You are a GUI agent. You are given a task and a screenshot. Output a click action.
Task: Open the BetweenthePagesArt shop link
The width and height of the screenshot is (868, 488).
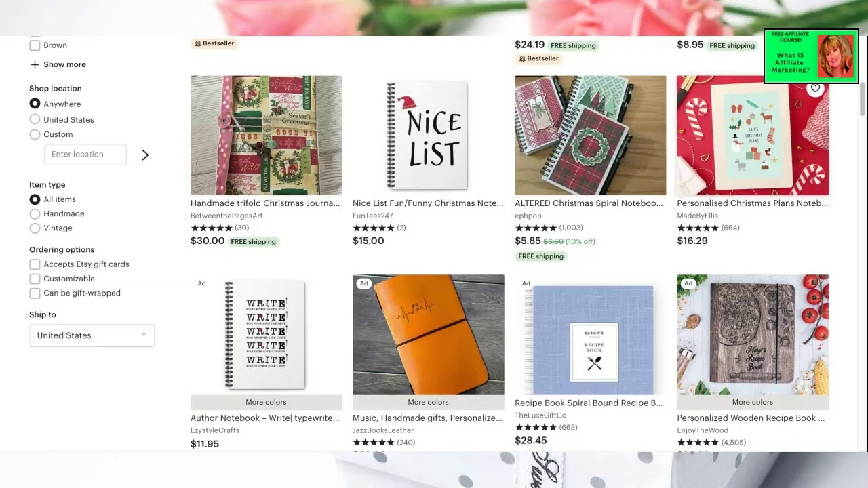click(x=226, y=216)
